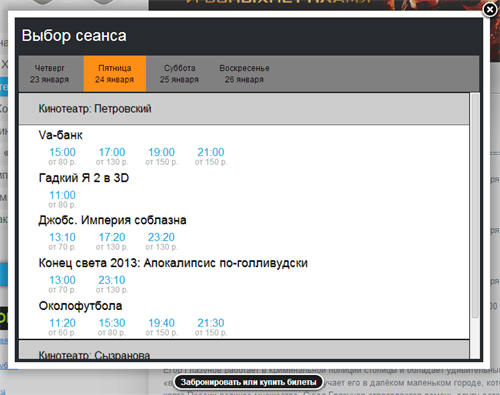The image size is (500, 395).
Task: Pick the 21:00 Va-банк showtime
Action: 211,152
